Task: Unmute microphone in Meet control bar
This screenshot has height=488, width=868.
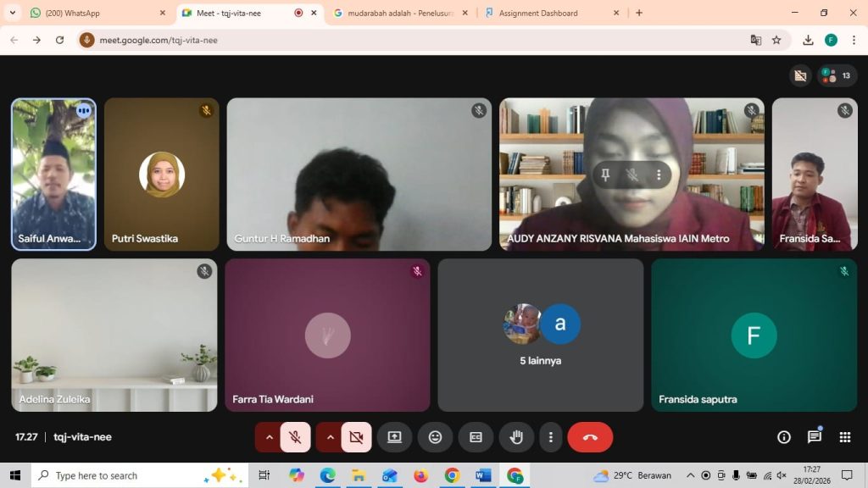Action: [x=295, y=437]
